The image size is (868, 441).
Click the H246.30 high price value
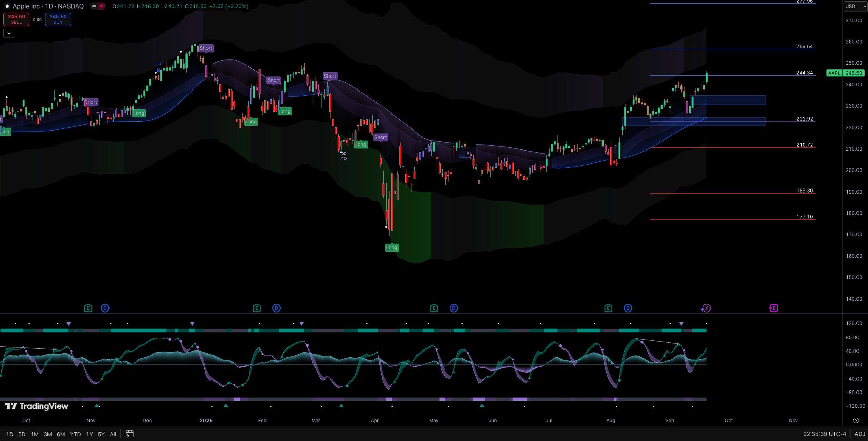tap(148, 6)
